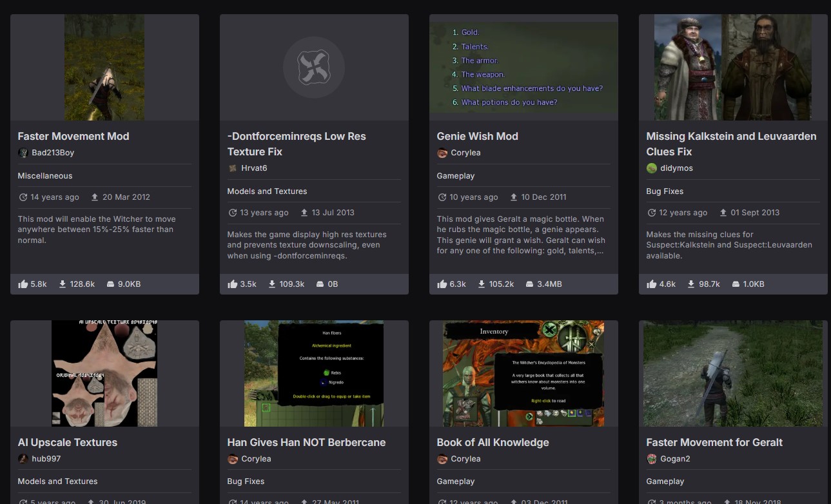The height and width of the screenshot is (504, 831).
Task: Click clock icon beside 12 years ago
Action: [x=652, y=213]
